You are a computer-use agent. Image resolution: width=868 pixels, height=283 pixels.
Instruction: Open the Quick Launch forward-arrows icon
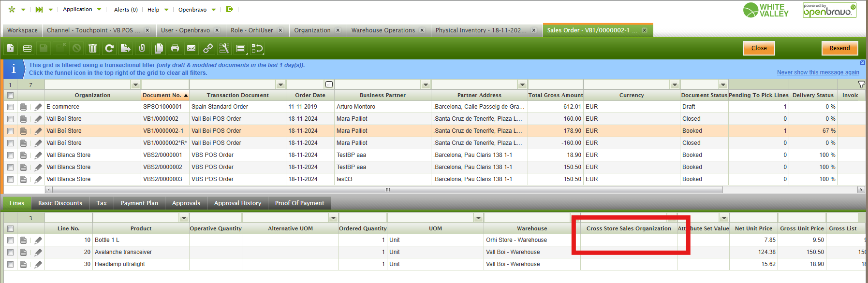39,9
